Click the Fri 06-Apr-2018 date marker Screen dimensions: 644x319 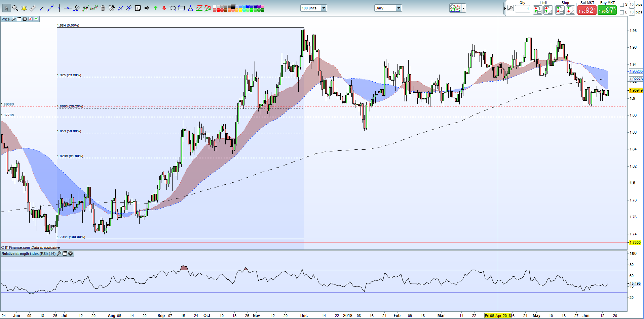click(498, 316)
